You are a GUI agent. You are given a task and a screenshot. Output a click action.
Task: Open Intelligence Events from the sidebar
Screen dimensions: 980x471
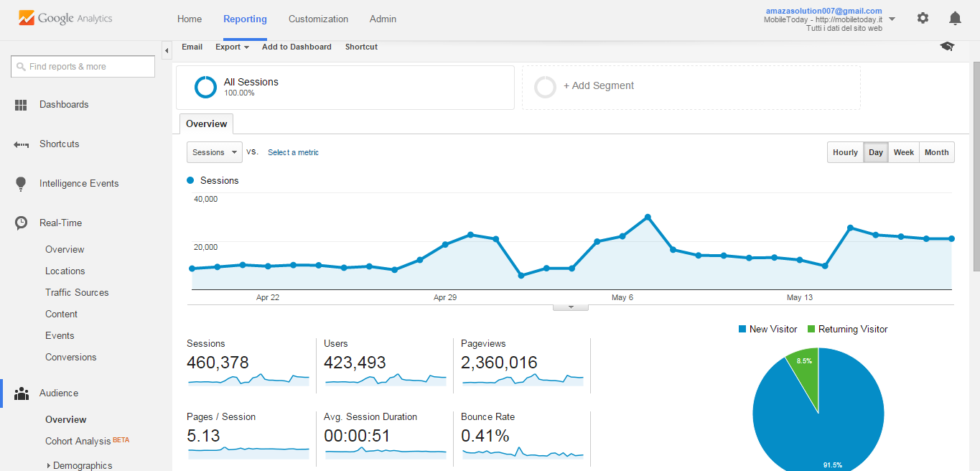coord(21,183)
